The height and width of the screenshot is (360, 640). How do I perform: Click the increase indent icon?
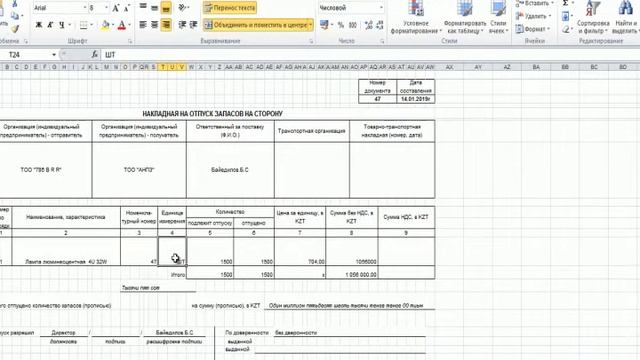193,25
